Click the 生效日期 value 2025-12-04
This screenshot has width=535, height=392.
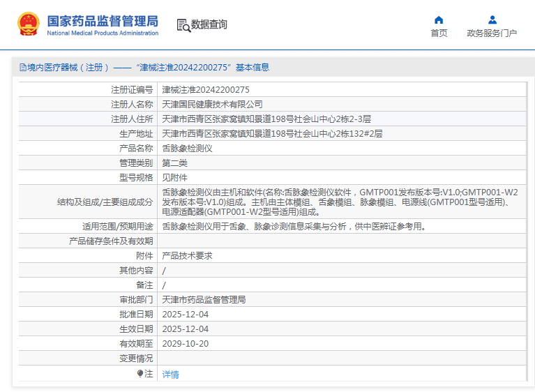[186, 329]
